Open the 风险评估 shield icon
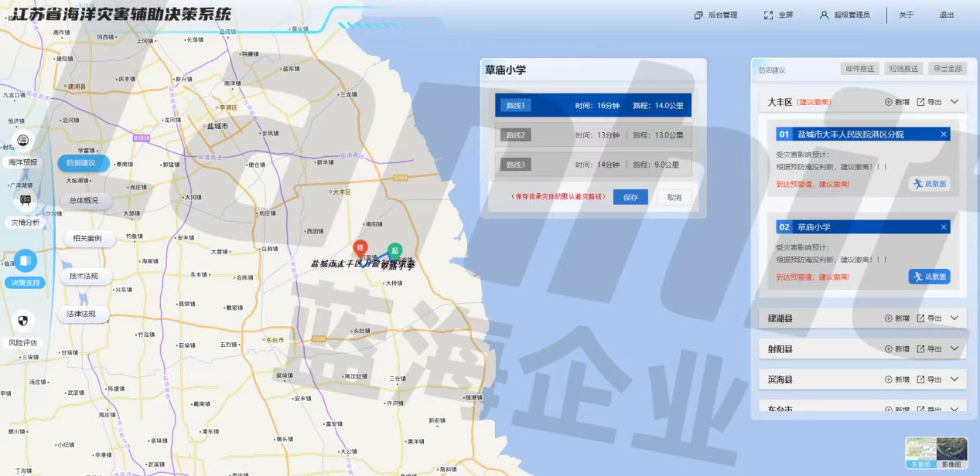The width and height of the screenshot is (980, 476). [23, 321]
